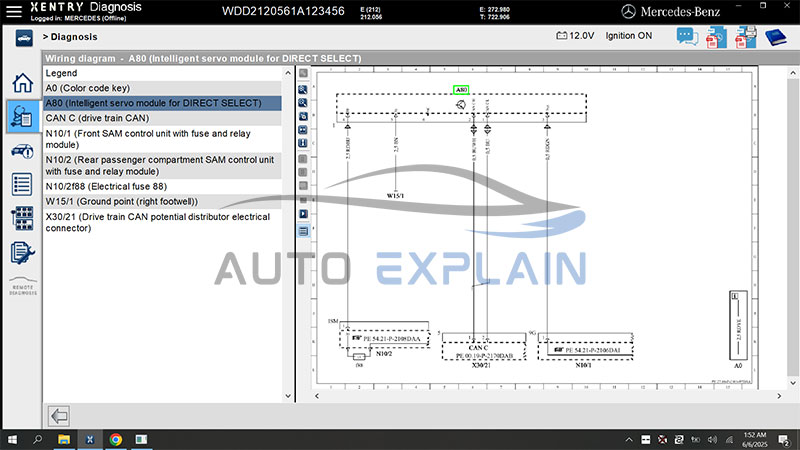Image resolution: width=800 pixels, height=450 pixels.
Task: Click the wiring diagram title bar
Action: point(421,58)
